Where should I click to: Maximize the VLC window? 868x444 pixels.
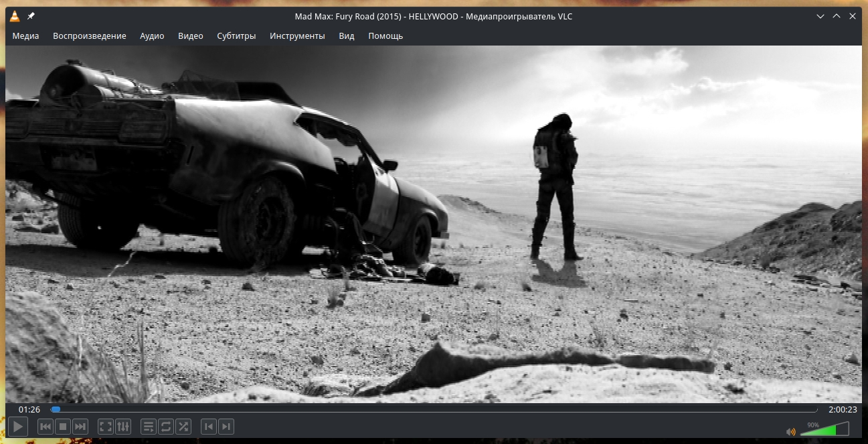(836, 16)
